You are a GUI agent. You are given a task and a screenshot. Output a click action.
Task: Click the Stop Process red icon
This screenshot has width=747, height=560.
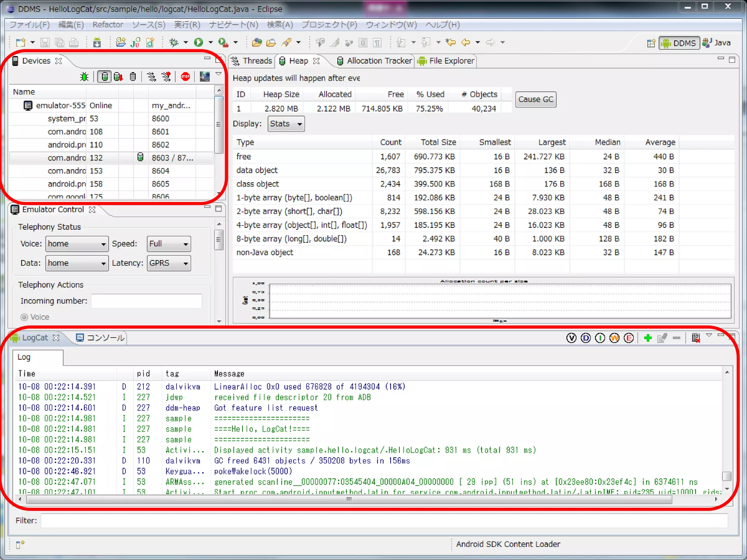pyautogui.click(x=185, y=77)
